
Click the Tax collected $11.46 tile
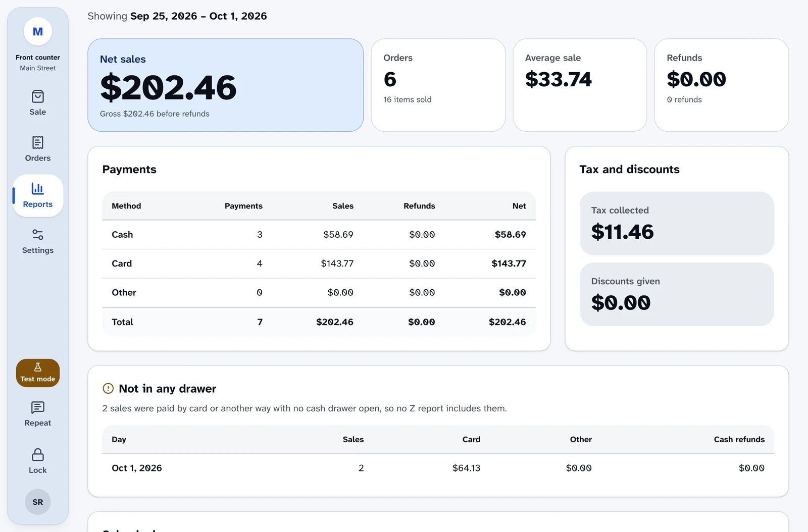pyautogui.click(x=677, y=223)
